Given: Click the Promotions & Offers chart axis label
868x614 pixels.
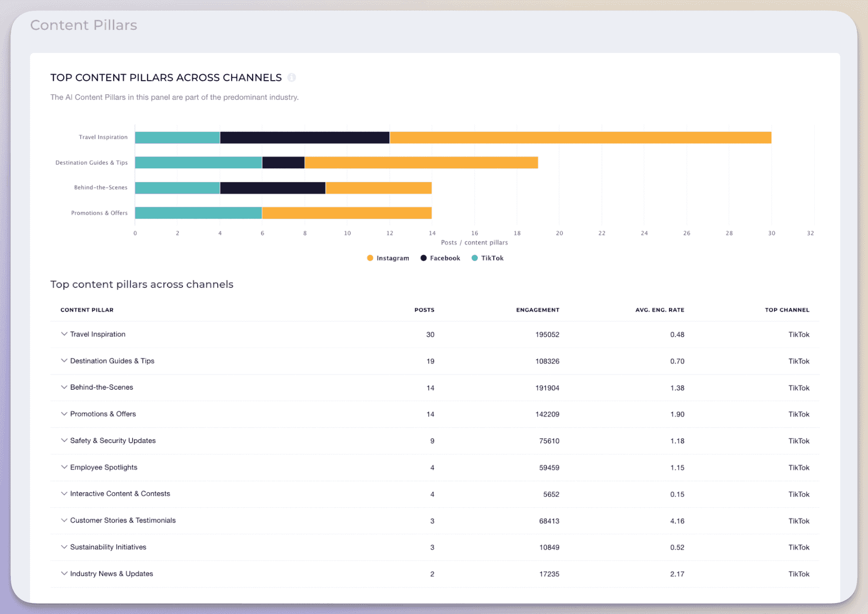Looking at the screenshot, I should pos(99,213).
